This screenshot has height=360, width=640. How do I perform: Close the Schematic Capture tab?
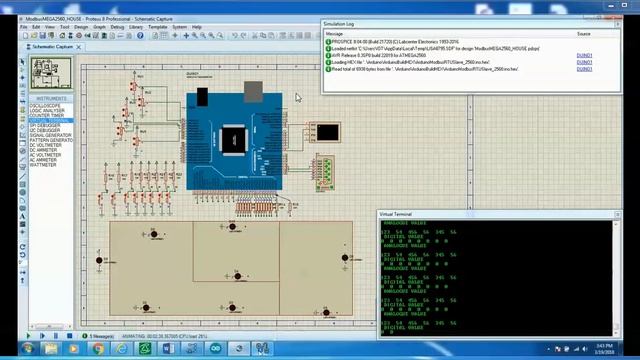click(79, 47)
